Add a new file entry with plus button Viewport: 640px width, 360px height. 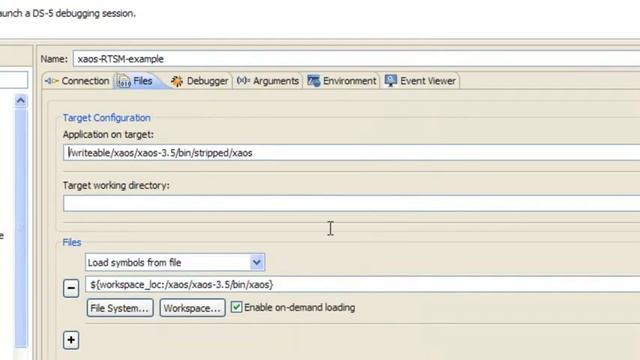click(71, 340)
